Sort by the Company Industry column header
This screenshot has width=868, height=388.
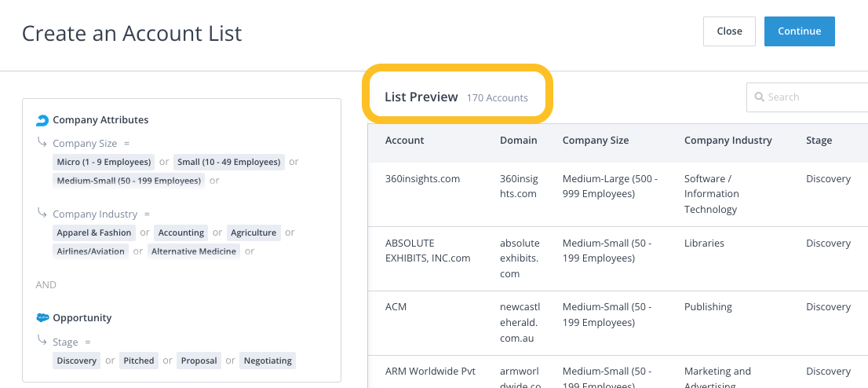coord(728,141)
